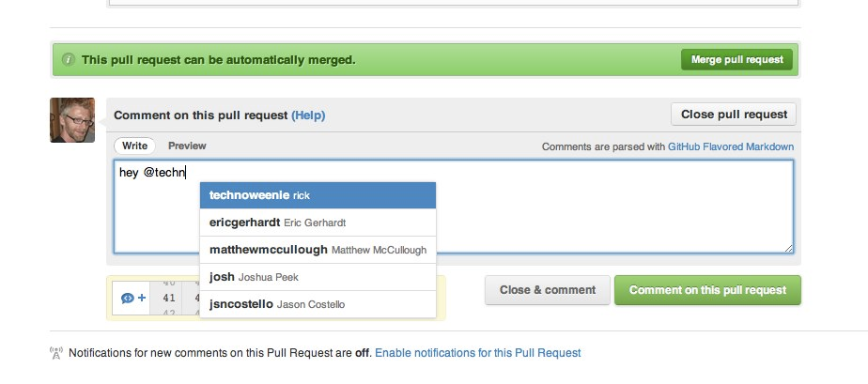Open the GitHub Flavored Markdown link
This screenshot has height=384, width=868.
click(x=731, y=146)
